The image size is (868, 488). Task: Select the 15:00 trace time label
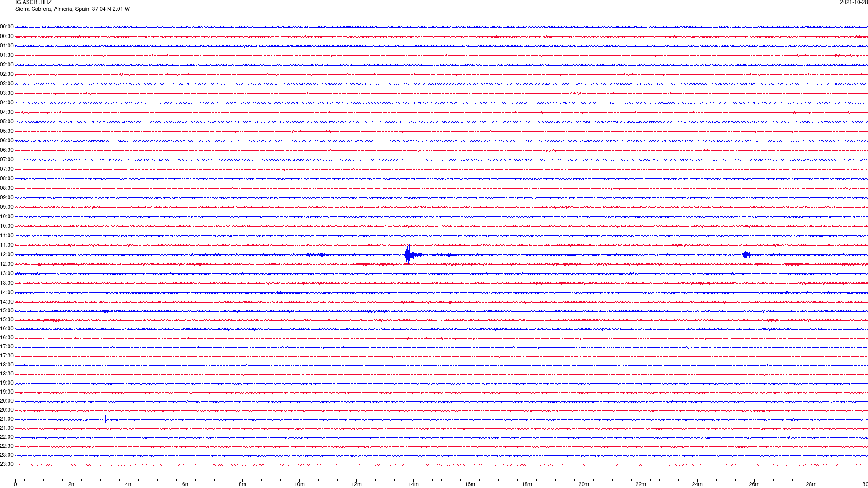point(7,310)
